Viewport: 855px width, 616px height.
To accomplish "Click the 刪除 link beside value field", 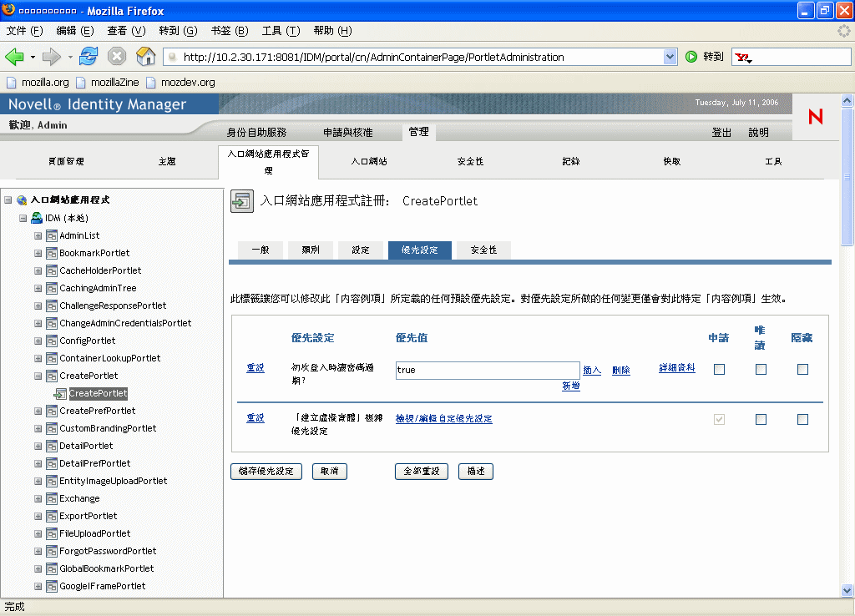I will pos(621,370).
